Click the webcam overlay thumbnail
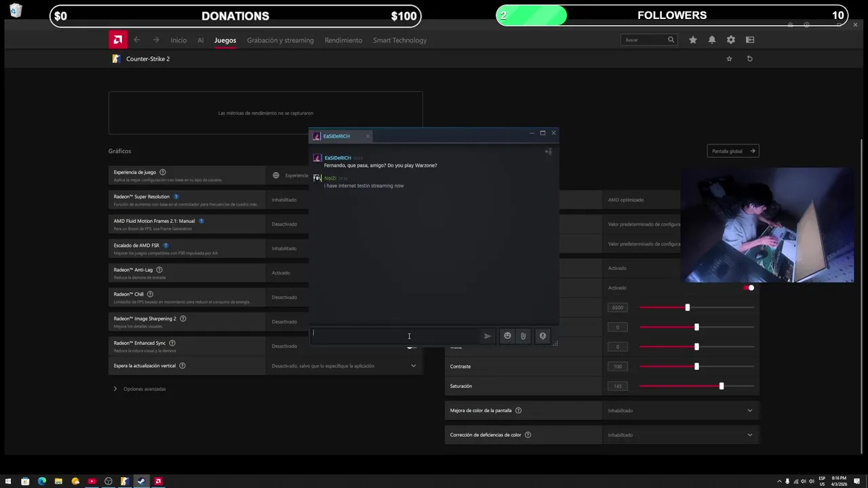The height and width of the screenshot is (488, 868). [767, 225]
